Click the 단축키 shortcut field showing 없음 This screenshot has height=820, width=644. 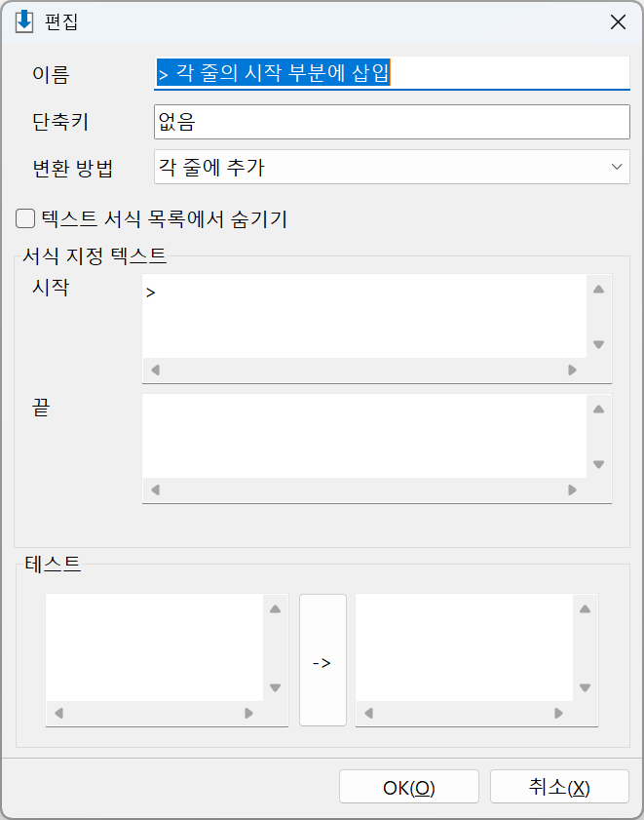coord(392,122)
